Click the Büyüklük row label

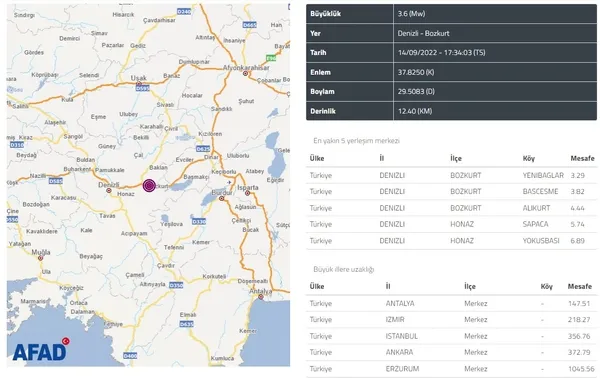(325, 14)
